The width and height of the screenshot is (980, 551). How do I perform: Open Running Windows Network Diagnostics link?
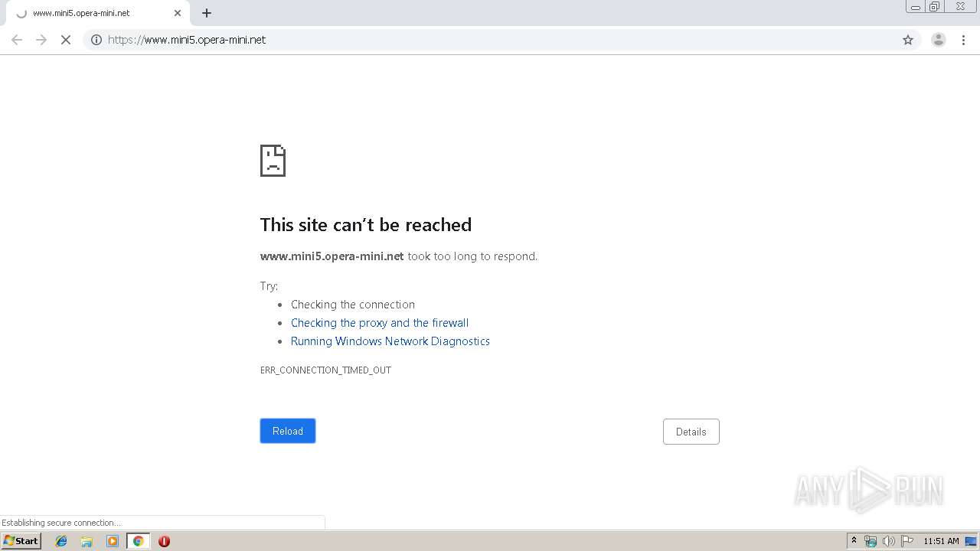click(390, 341)
